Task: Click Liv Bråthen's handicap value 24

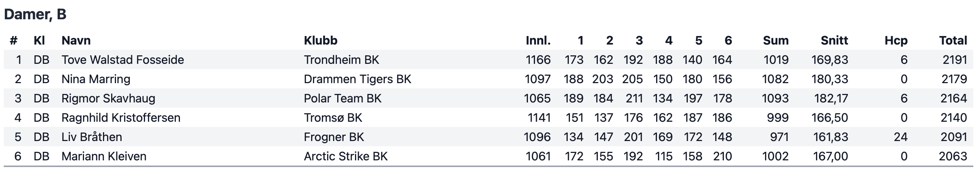Action: [901, 137]
